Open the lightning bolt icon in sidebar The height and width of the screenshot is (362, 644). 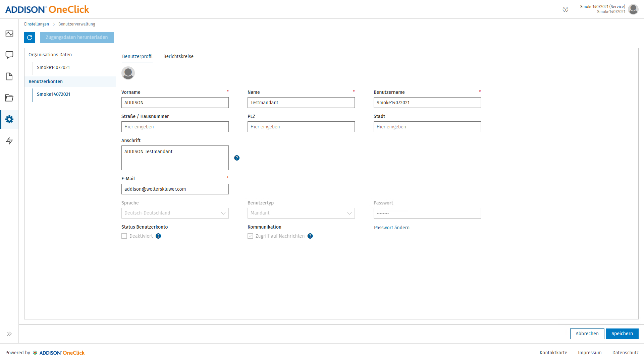coord(9,141)
